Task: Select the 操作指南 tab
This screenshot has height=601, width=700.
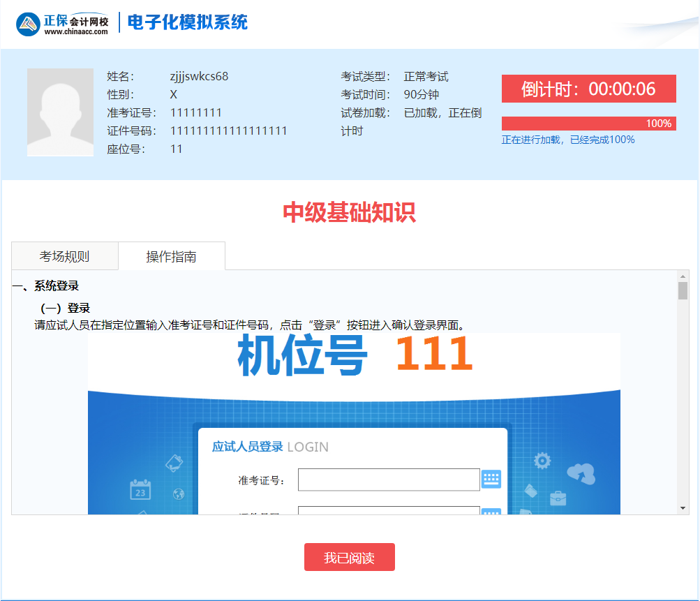Action: pyautogui.click(x=172, y=256)
